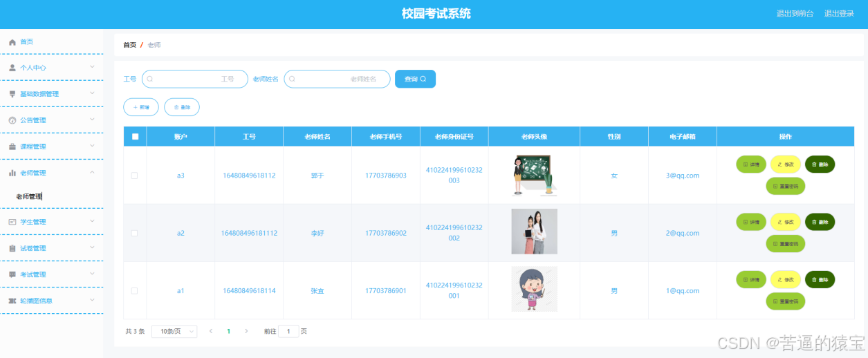Image resolution: width=868 pixels, height=358 pixels.
Task: Check the row checkbox for account a2
Action: coord(134,233)
